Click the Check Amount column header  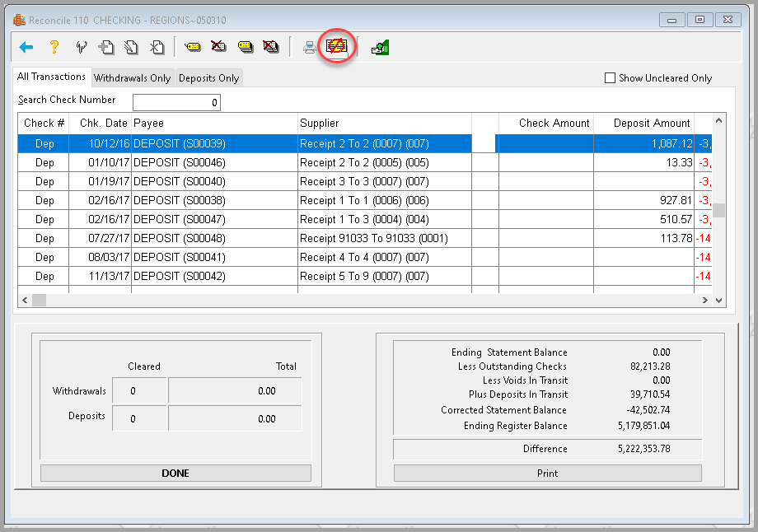click(545, 124)
